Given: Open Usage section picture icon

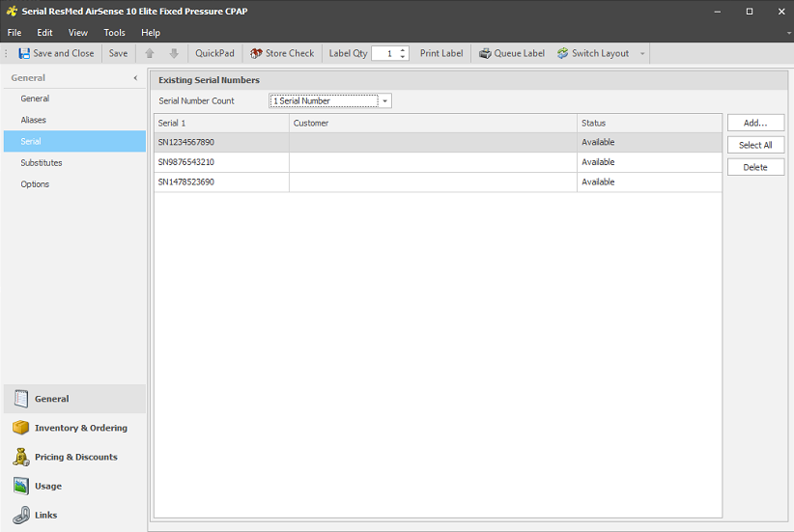Looking at the screenshot, I should coord(20,486).
